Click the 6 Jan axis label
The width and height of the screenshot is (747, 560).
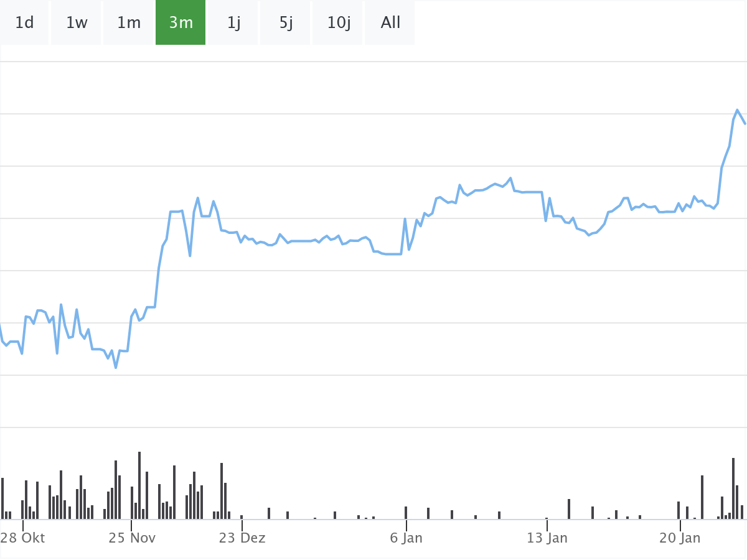406,538
